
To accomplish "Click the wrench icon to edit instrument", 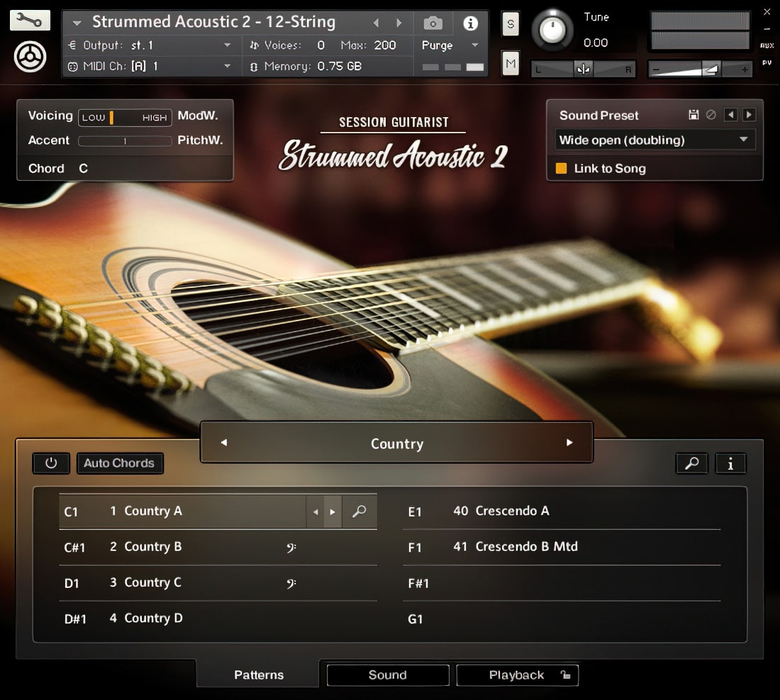I will point(28,20).
